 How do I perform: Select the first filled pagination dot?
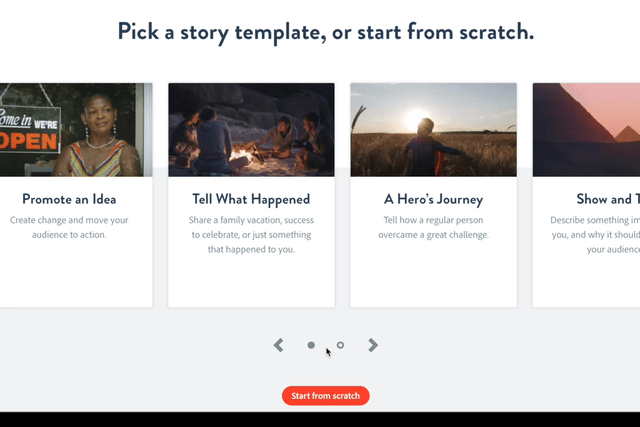click(311, 345)
